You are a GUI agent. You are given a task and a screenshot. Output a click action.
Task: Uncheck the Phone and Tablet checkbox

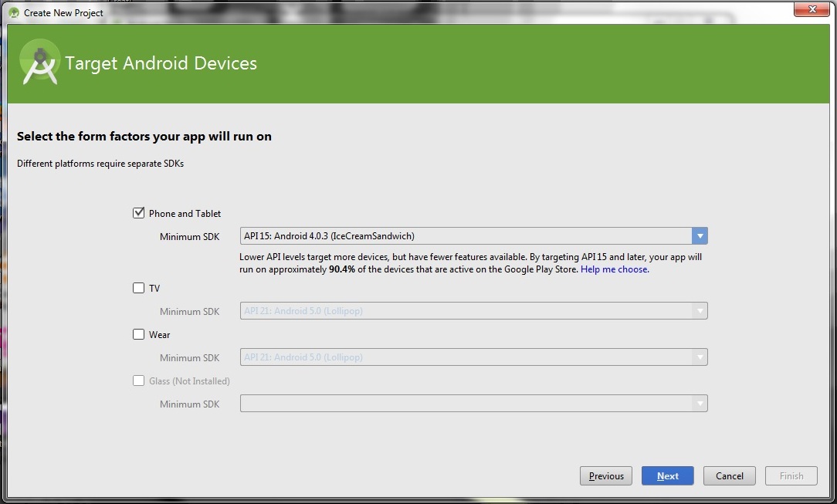138,212
